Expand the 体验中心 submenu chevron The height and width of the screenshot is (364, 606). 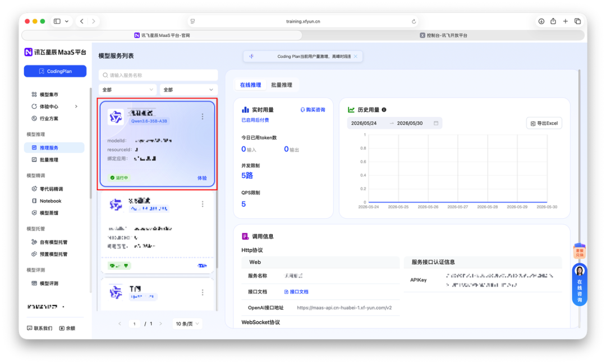(76, 106)
